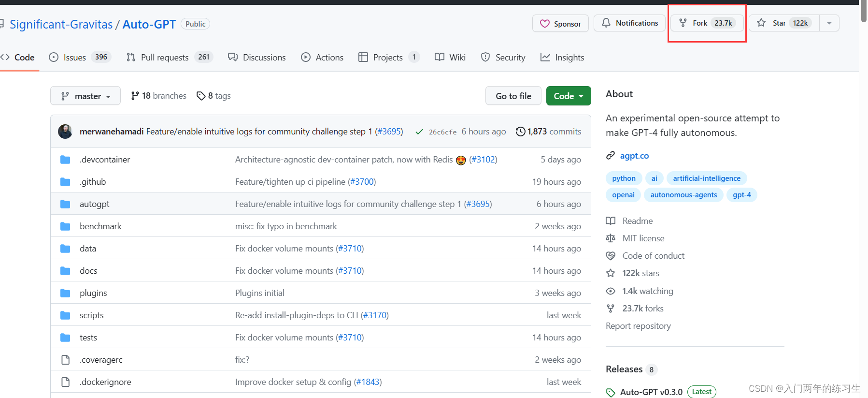Select the openai topic tag
This screenshot has width=868, height=398.
(623, 195)
